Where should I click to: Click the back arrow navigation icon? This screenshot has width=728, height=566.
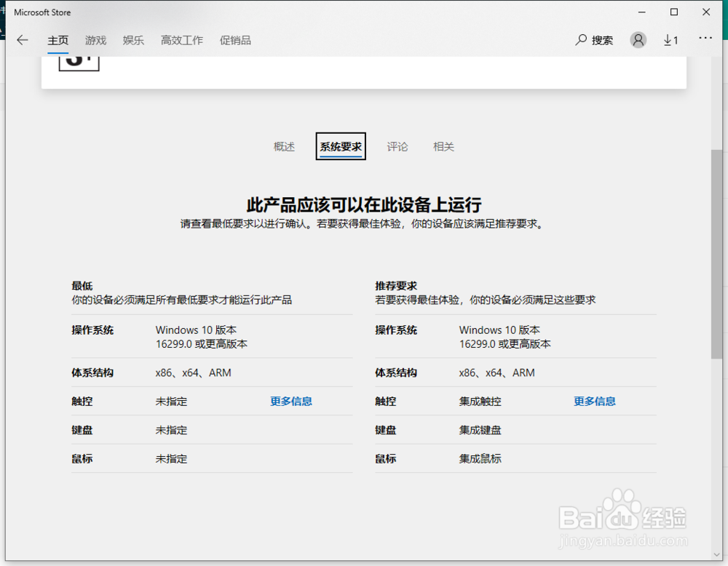(22, 40)
